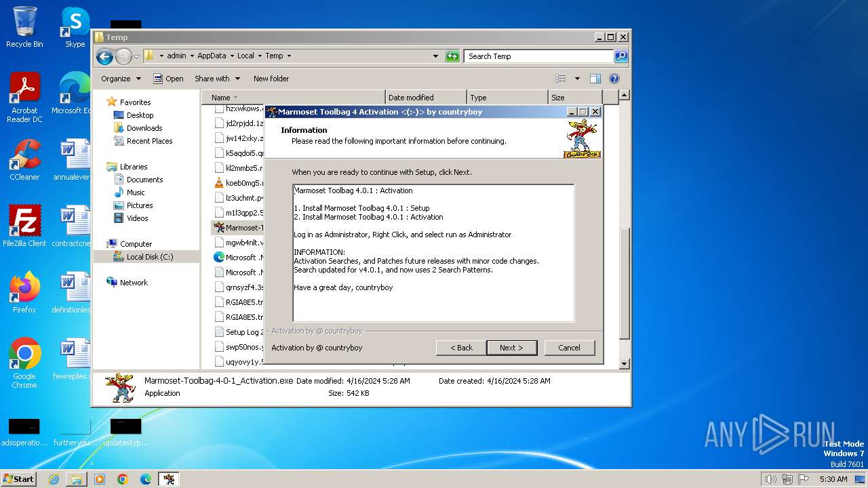This screenshot has height=488, width=868.
Task: Click the forward navigation arrow in Explorer
Action: [123, 56]
